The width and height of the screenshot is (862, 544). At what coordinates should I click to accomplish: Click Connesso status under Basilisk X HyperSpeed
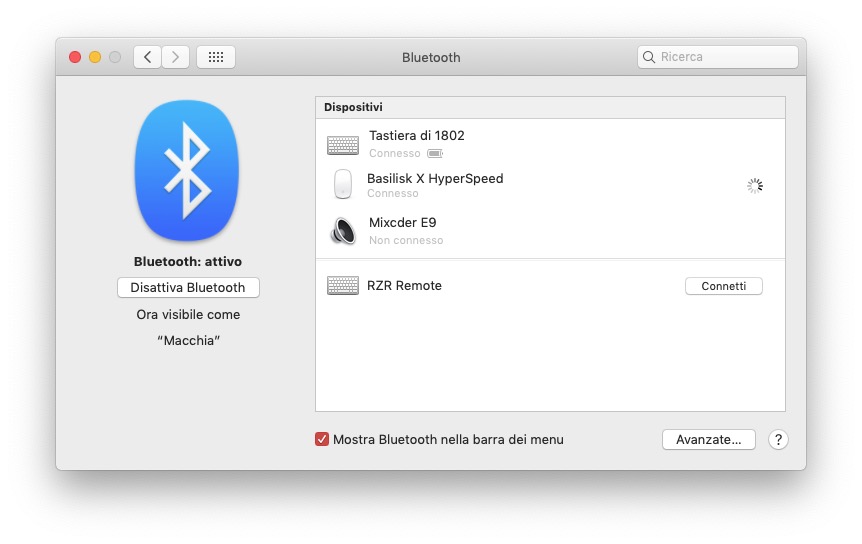393,193
